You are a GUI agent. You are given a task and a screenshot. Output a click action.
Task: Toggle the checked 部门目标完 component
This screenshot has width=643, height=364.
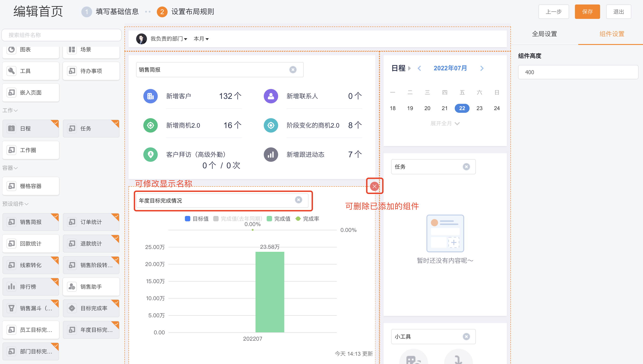click(x=31, y=351)
